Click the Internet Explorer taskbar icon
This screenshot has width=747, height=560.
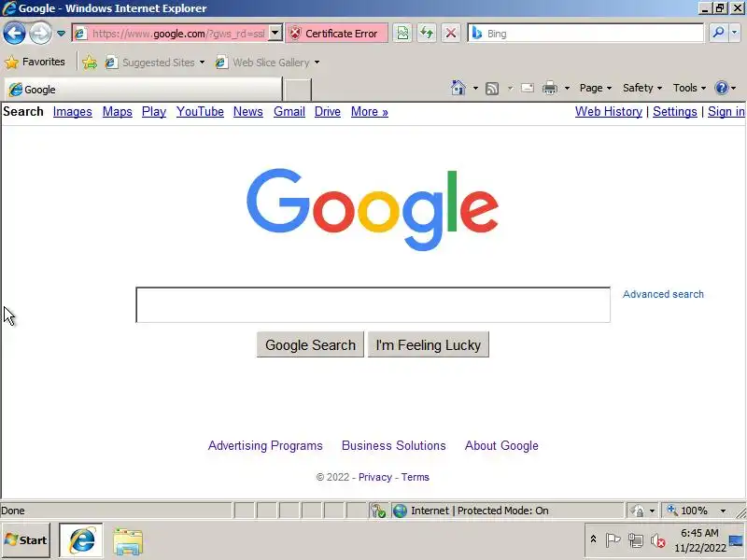click(81, 540)
